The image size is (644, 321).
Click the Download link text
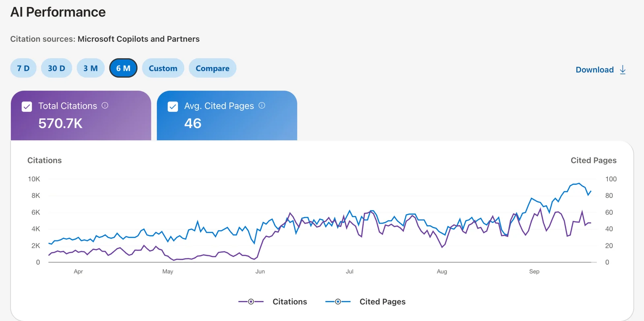point(594,70)
